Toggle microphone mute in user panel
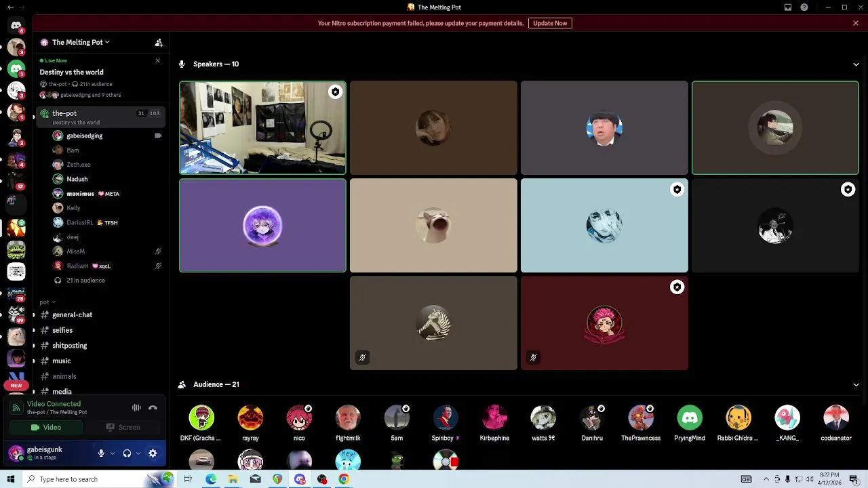 [x=101, y=453]
